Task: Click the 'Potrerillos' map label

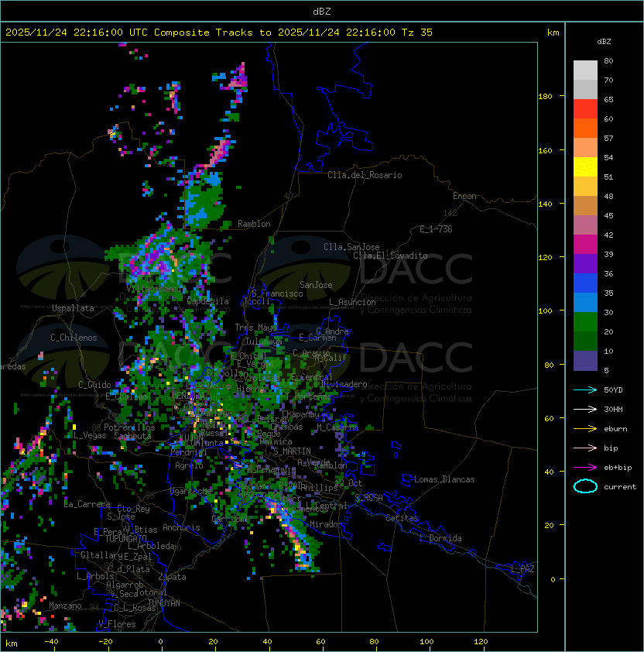Action: [129, 427]
